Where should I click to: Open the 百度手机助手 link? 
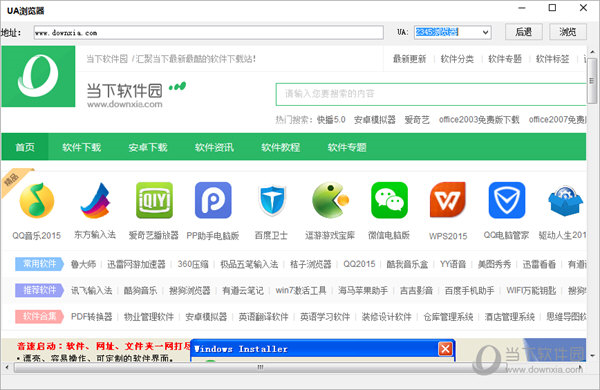point(470,290)
